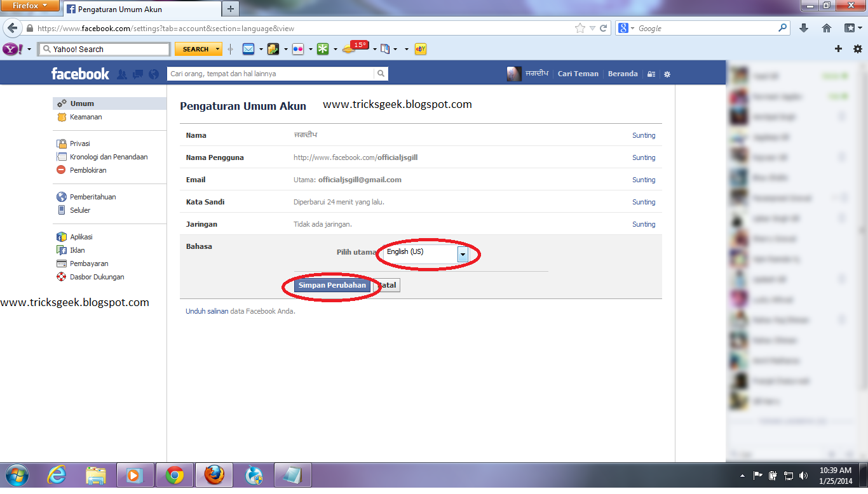Click the Facebook logo to go home
The image size is (868, 494).
[x=80, y=74]
